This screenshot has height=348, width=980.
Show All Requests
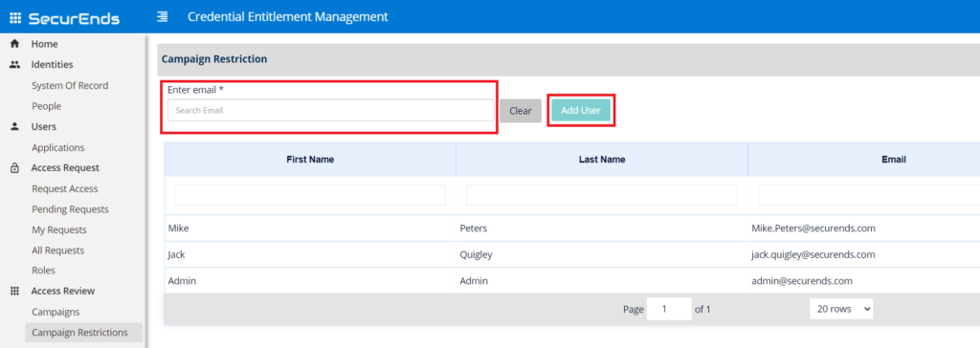click(58, 250)
